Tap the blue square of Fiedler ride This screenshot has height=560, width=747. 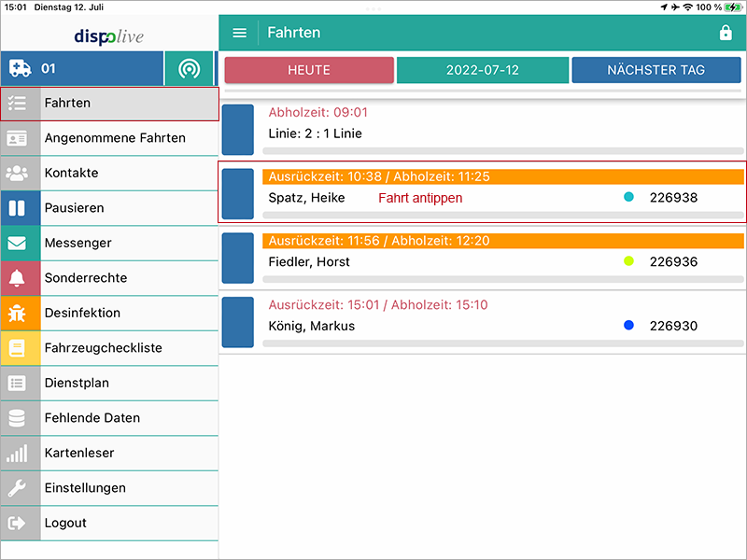pyautogui.click(x=238, y=259)
